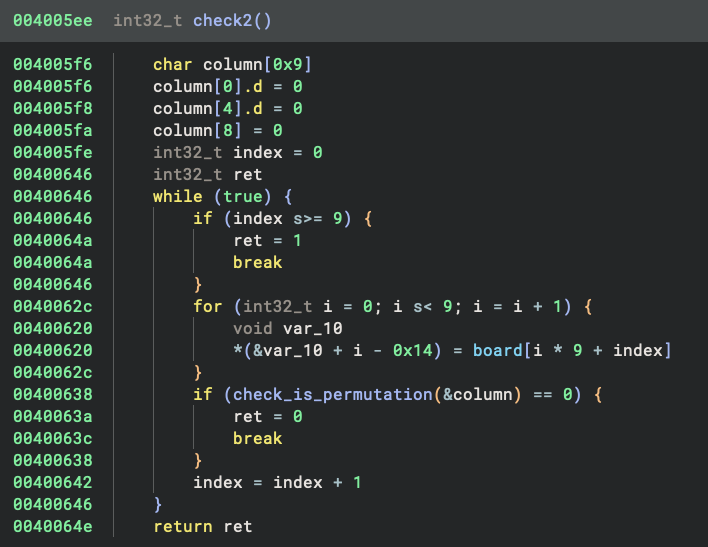Click the '&var_10' pointer expression
The width and height of the screenshot is (708, 547).
coord(288,351)
